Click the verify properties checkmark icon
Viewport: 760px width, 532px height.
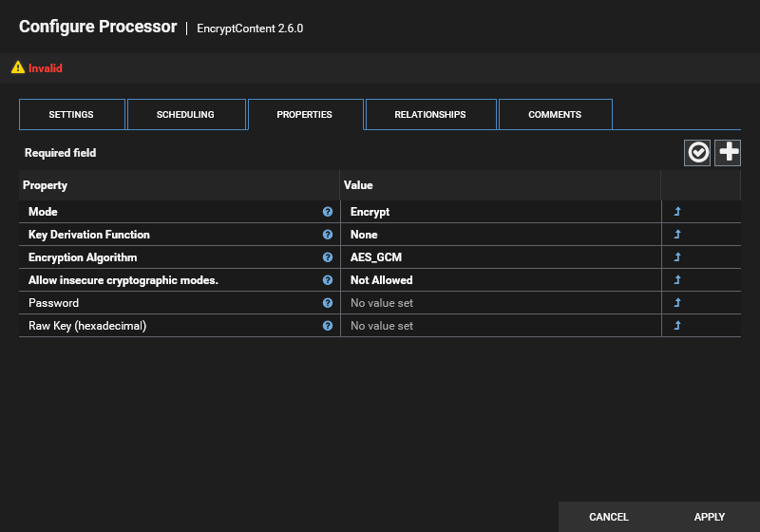697,153
